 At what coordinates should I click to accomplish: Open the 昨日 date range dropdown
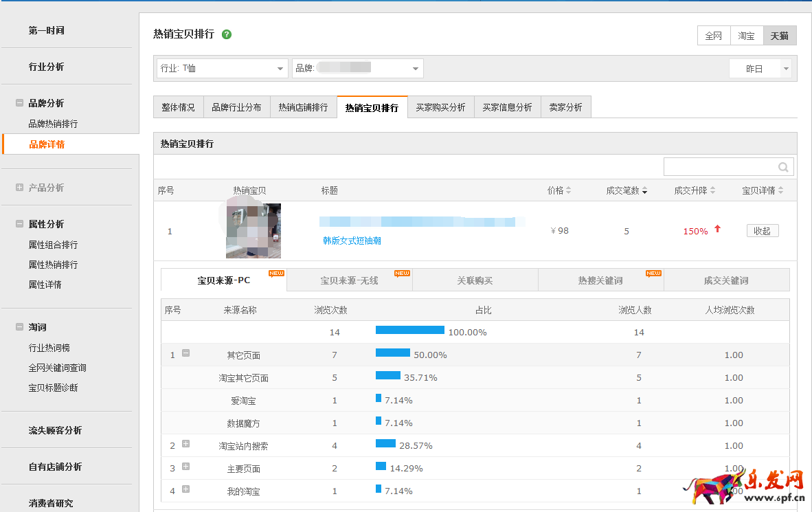click(x=760, y=69)
